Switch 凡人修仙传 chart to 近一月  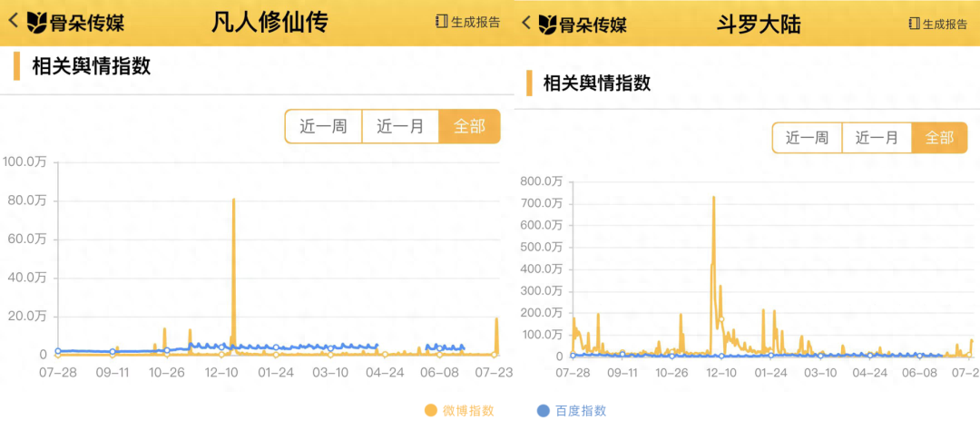[400, 126]
